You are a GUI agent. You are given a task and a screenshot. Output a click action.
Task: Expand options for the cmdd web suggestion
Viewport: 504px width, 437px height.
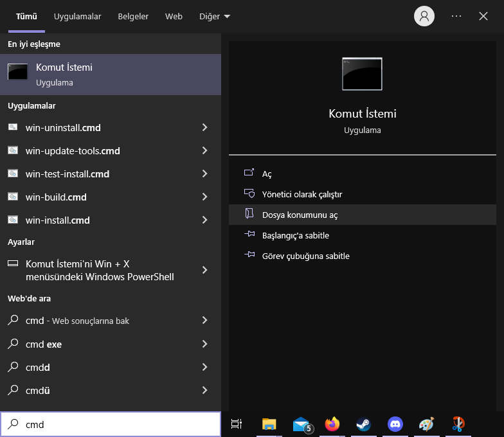204,367
